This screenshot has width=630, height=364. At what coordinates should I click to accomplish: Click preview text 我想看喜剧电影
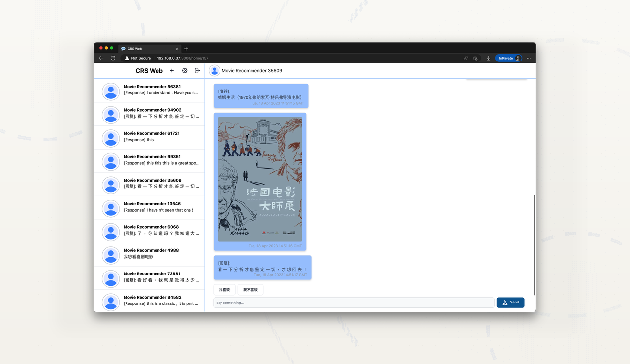(138, 257)
